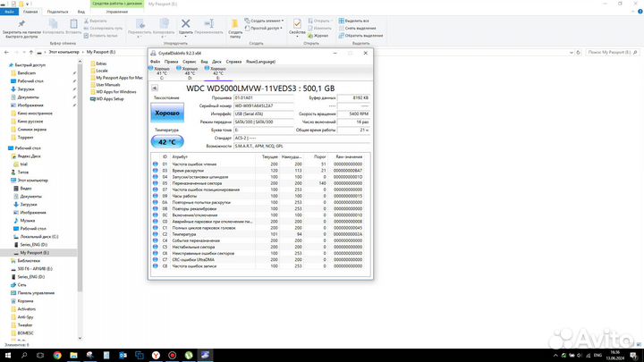
Task: Click the Raw-значения column header
Action: (x=349, y=156)
